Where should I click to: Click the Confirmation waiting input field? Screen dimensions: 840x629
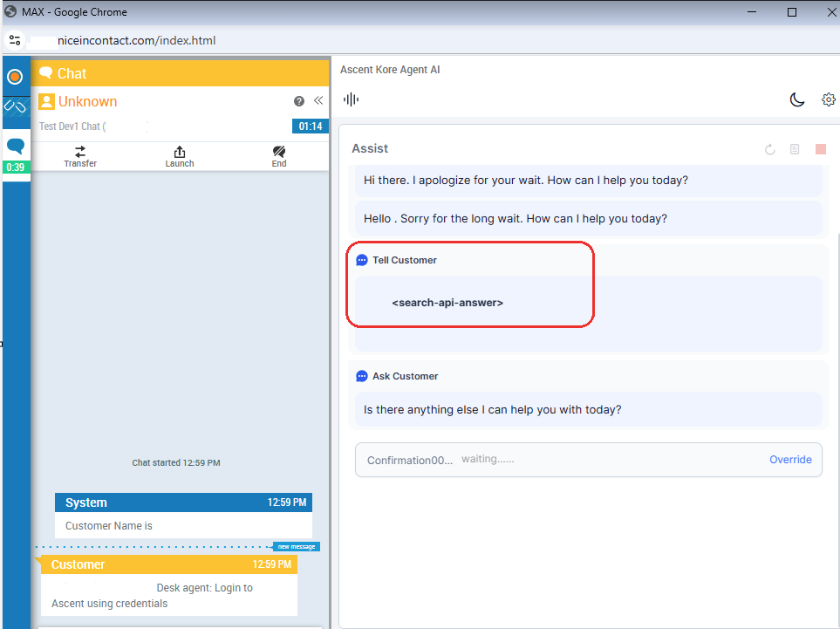pos(588,460)
